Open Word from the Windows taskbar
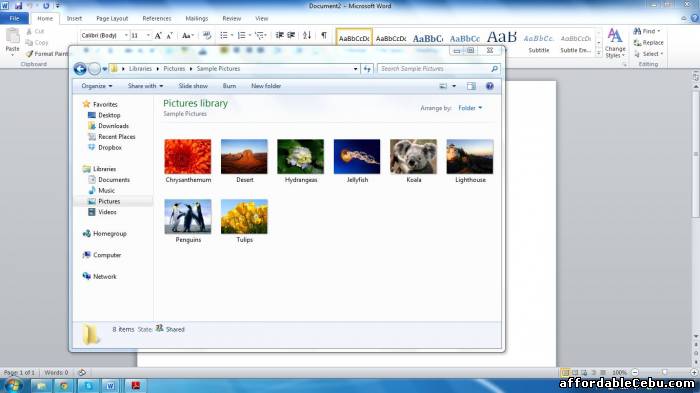The height and width of the screenshot is (393, 700). [110, 385]
